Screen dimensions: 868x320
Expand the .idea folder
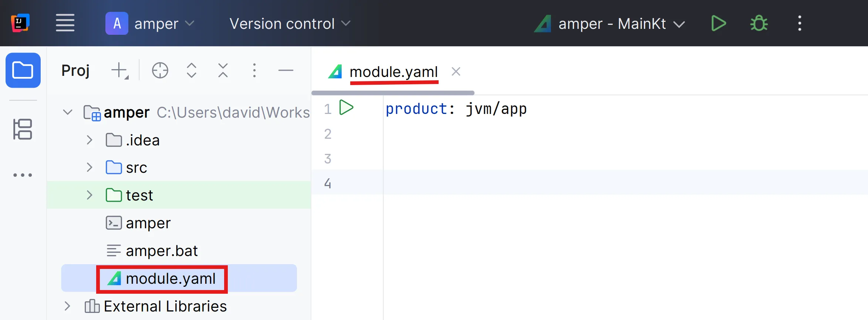(89, 140)
